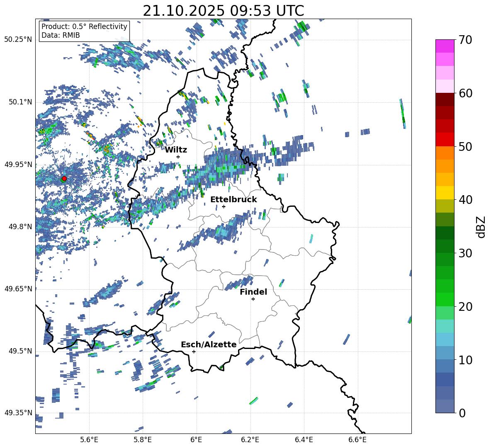Viewport: 491px width, 448px height.
Task: Click the 49.5°N latitude label
Action: [x=20, y=351]
